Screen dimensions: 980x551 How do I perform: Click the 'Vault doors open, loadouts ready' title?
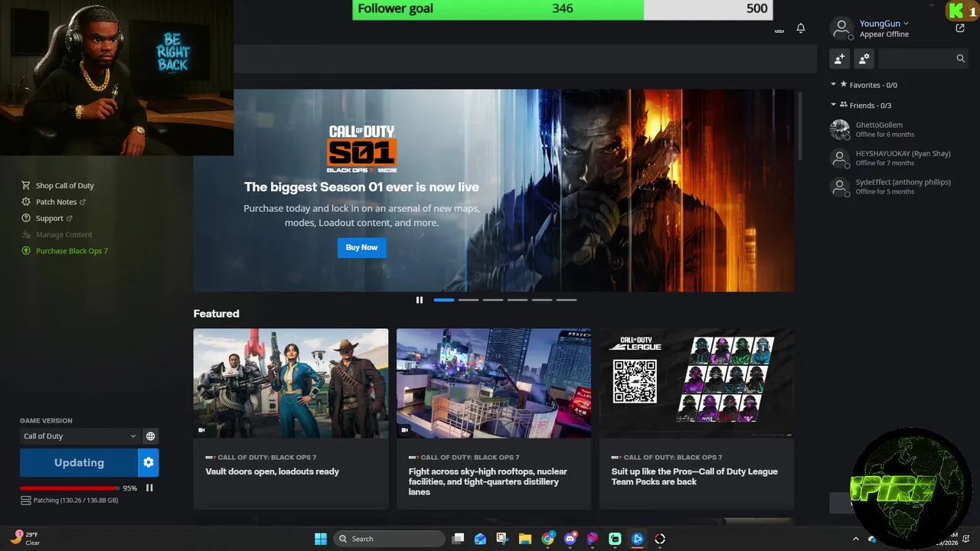click(x=272, y=471)
